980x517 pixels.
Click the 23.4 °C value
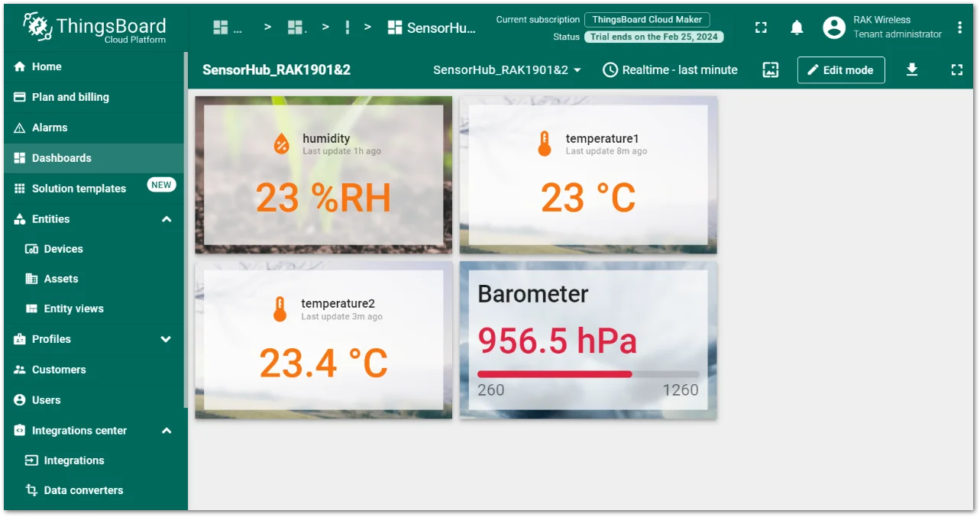click(323, 364)
